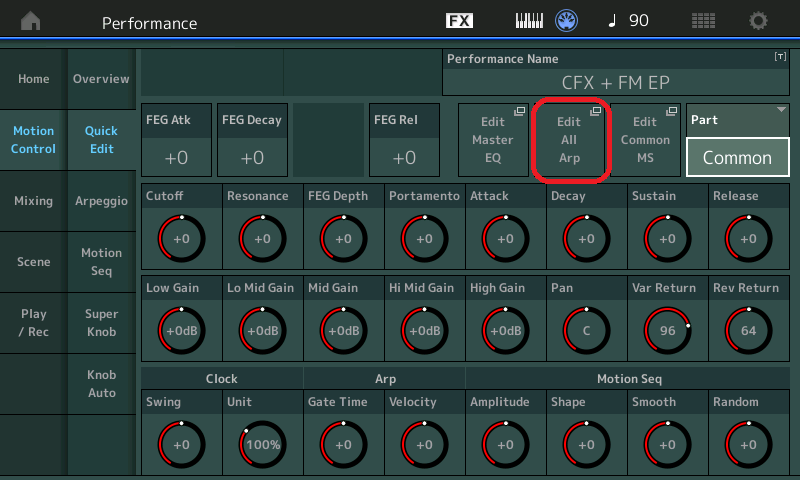Switch to the Mixing tab
The height and width of the screenshot is (480, 800).
(x=33, y=201)
